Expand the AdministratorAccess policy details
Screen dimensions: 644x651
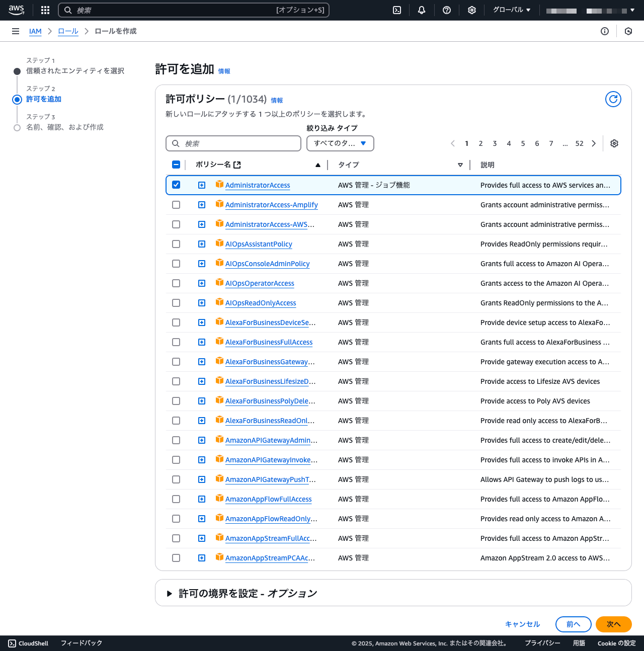202,185
